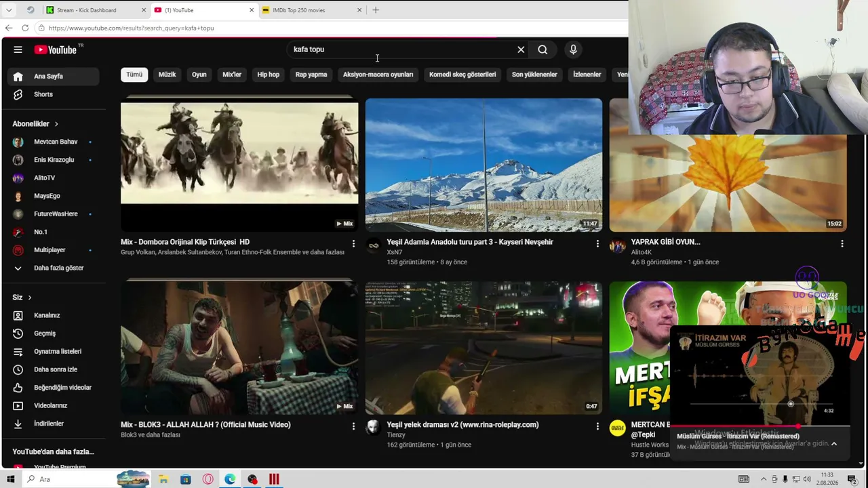Open Microsoft Store from the taskbar
Image resolution: width=868 pixels, height=488 pixels.
(186, 479)
